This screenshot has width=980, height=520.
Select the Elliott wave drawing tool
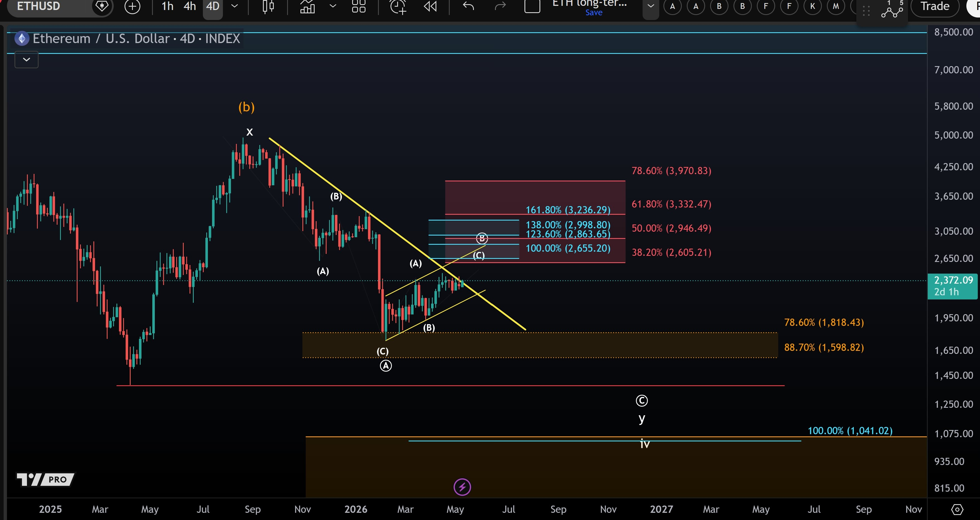click(x=892, y=9)
